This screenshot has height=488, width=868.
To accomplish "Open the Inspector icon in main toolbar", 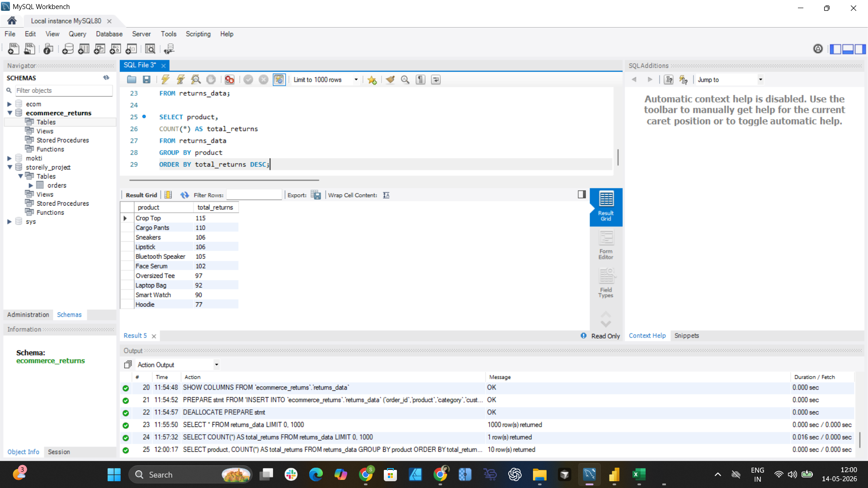I will click(x=48, y=49).
